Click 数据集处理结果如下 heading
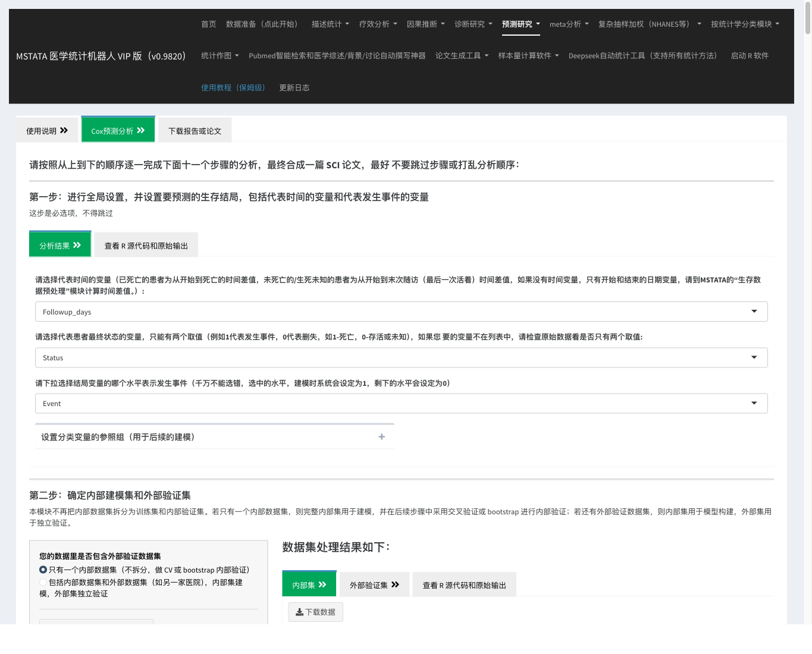Viewport: 812px width, 654px height. [336, 547]
